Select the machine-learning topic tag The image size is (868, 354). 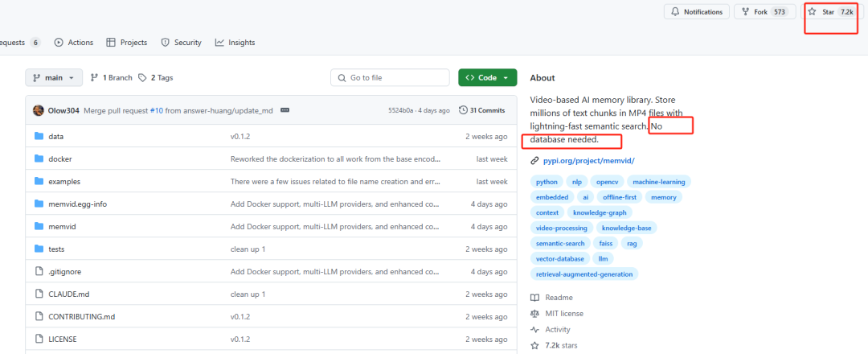659,182
